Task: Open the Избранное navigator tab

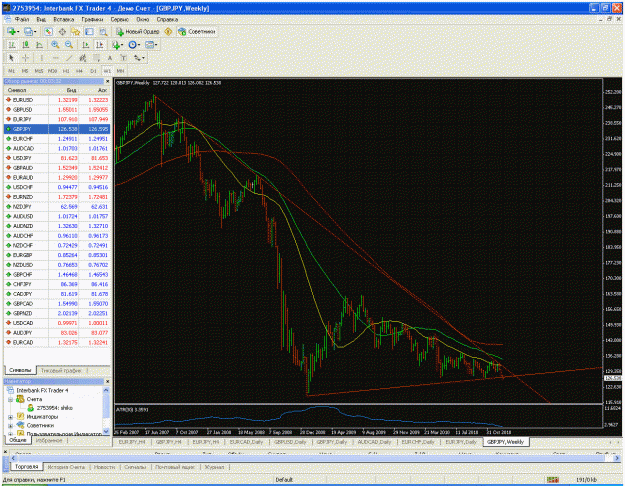Action: (x=49, y=440)
